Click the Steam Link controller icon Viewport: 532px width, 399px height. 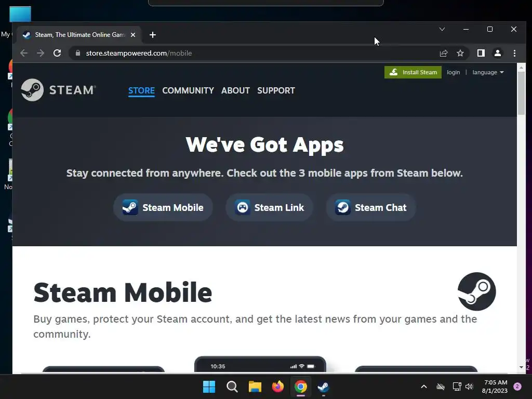tap(242, 207)
